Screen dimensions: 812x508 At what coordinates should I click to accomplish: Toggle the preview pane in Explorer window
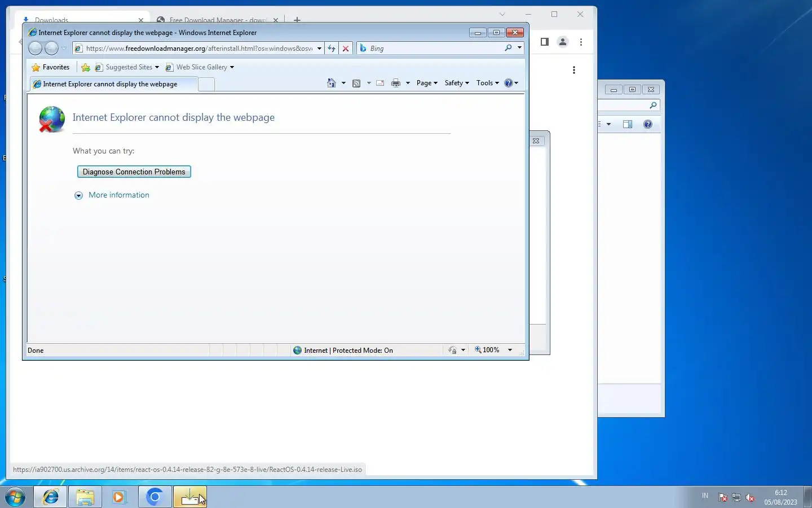click(x=628, y=124)
